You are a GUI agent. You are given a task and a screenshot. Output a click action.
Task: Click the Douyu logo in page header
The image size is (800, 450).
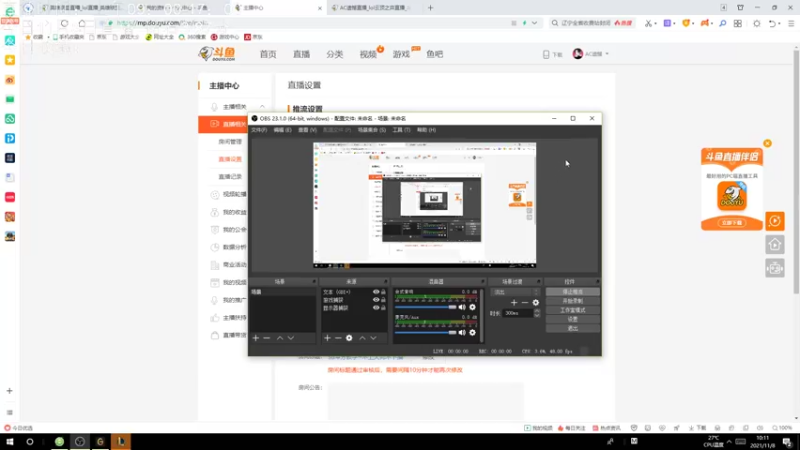(x=217, y=54)
